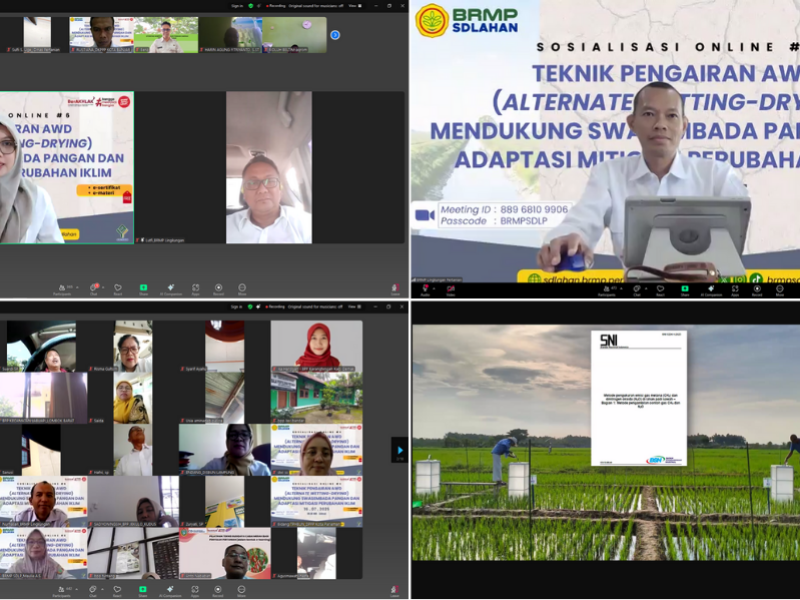Start Record in the top-left Zoom window

click(218, 287)
